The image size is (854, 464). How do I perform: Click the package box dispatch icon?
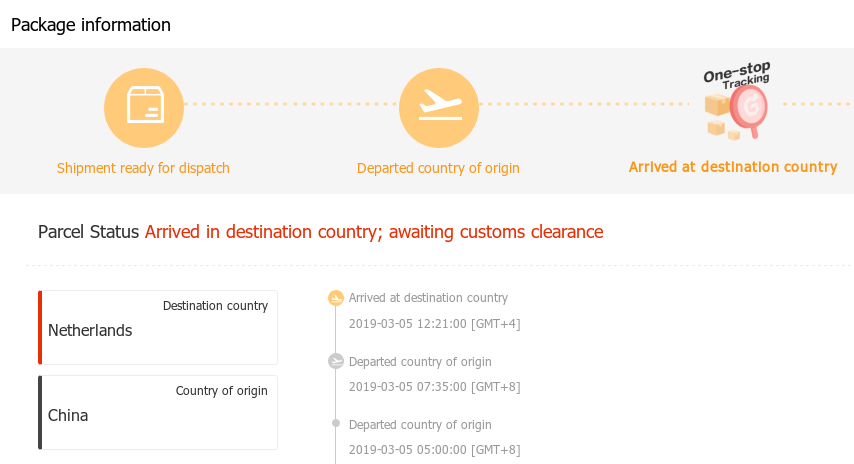tap(144, 105)
